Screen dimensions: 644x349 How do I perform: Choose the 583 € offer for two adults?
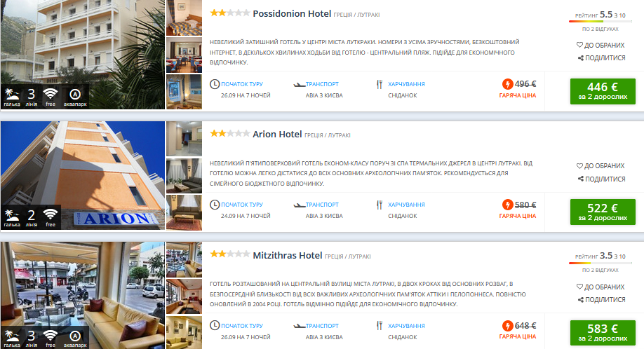[603, 333]
